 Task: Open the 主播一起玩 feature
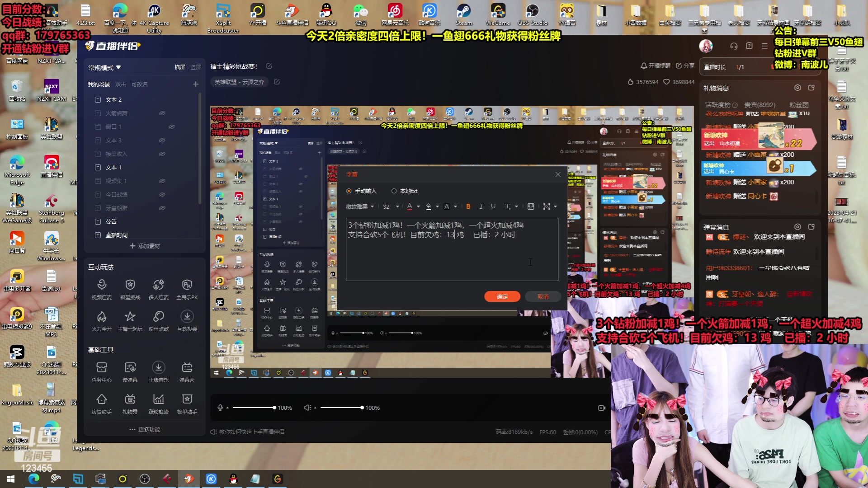pyautogui.click(x=130, y=321)
